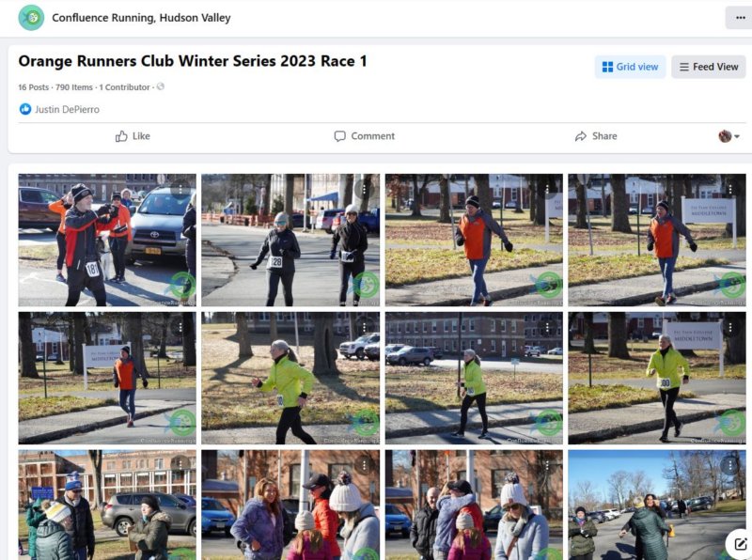Switch to Grid view

(x=630, y=67)
